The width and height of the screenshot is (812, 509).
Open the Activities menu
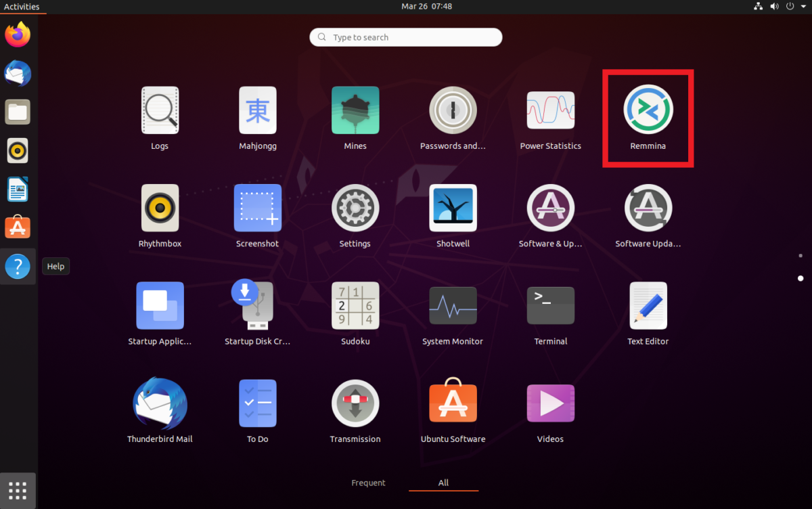[x=22, y=6]
